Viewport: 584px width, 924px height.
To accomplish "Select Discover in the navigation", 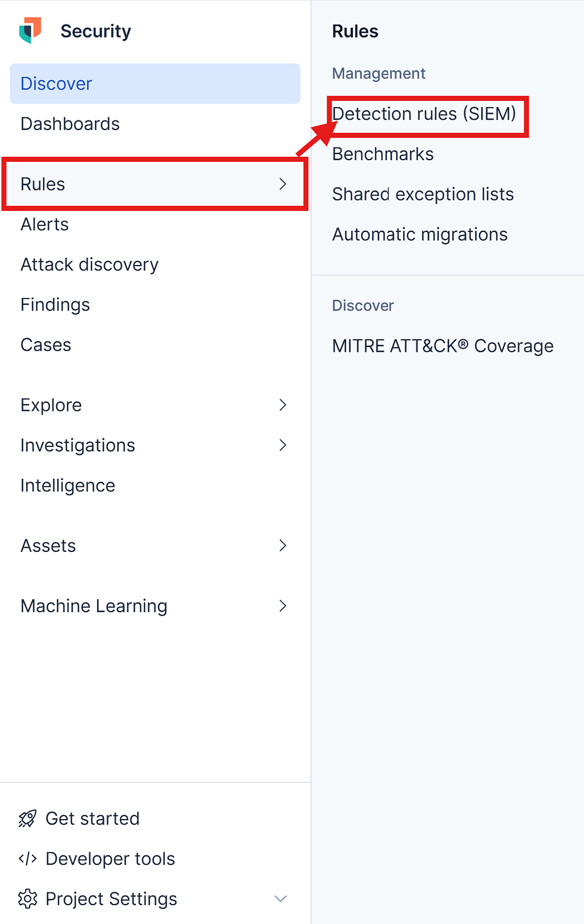I will point(56,84).
